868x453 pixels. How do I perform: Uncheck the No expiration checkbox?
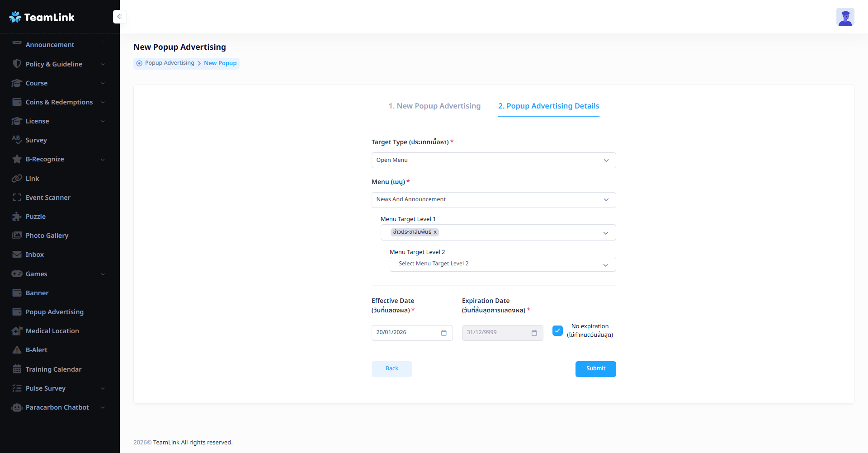[x=557, y=330]
